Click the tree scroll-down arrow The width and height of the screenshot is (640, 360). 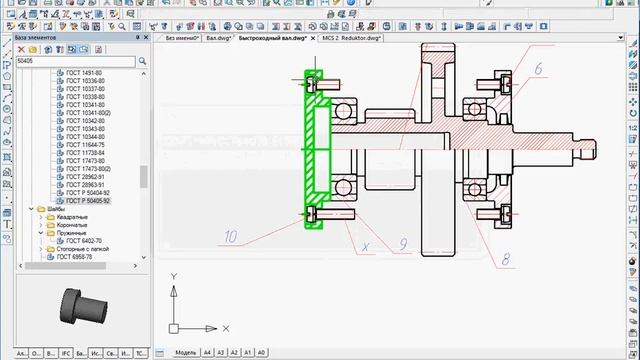[x=144, y=258]
